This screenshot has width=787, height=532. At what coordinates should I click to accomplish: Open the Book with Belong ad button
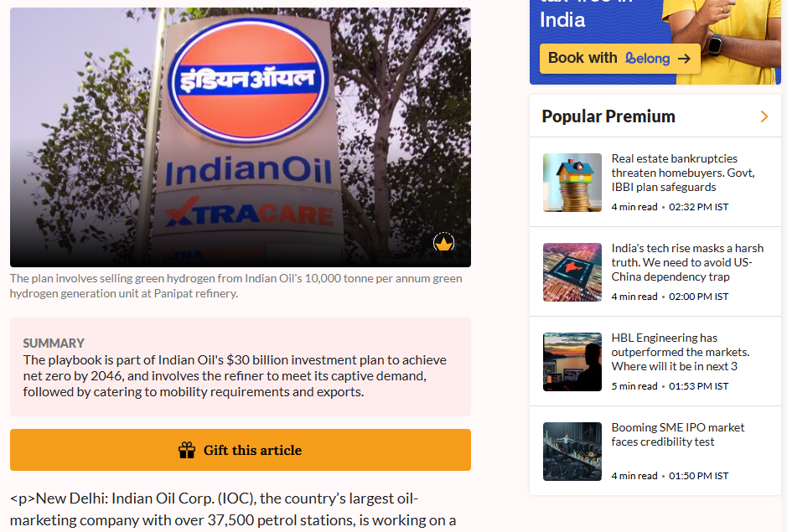(x=620, y=58)
